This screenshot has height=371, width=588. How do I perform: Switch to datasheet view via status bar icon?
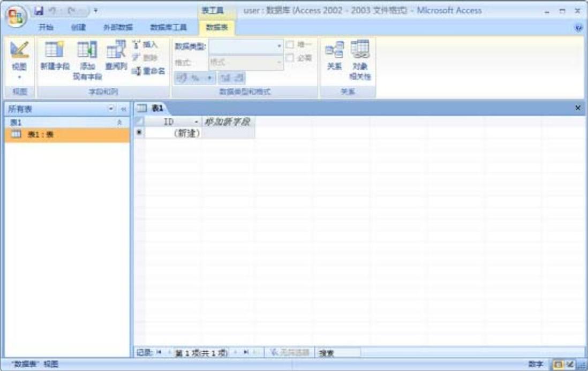click(x=558, y=364)
